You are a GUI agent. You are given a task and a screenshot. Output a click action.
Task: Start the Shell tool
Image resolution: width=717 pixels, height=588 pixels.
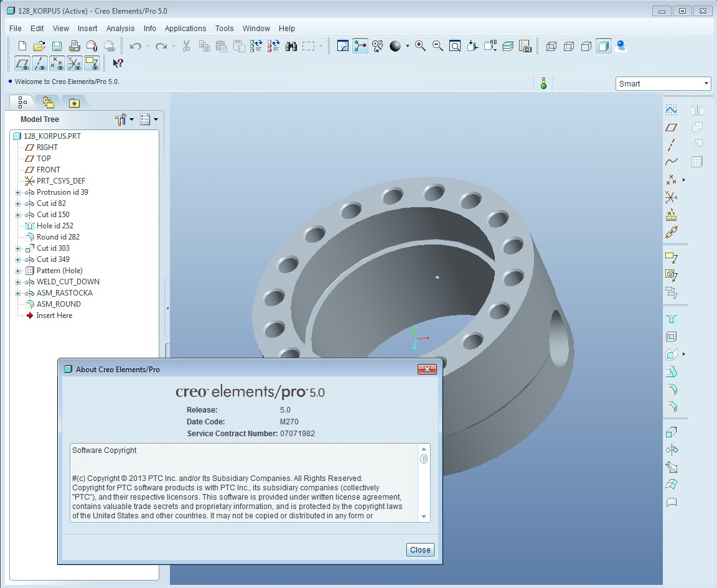672,337
